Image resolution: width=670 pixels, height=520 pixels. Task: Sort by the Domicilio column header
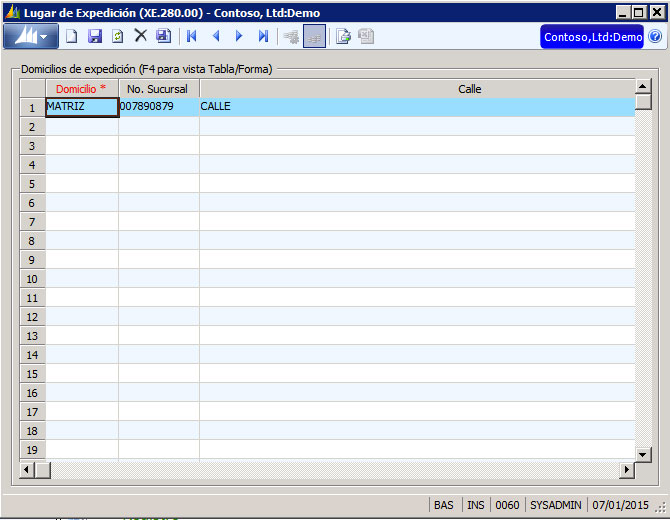[81, 89]
